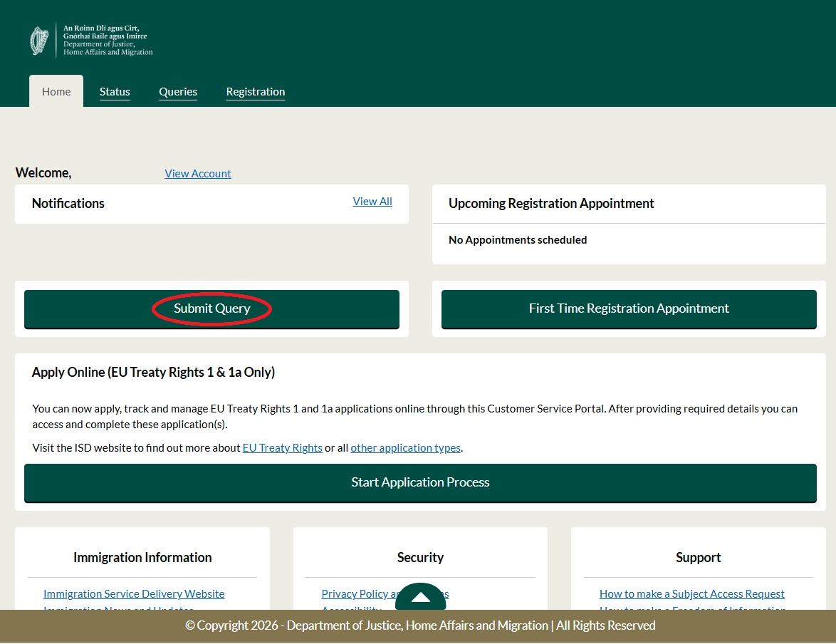
Task: Click View All notifications link
Action: 372,201
